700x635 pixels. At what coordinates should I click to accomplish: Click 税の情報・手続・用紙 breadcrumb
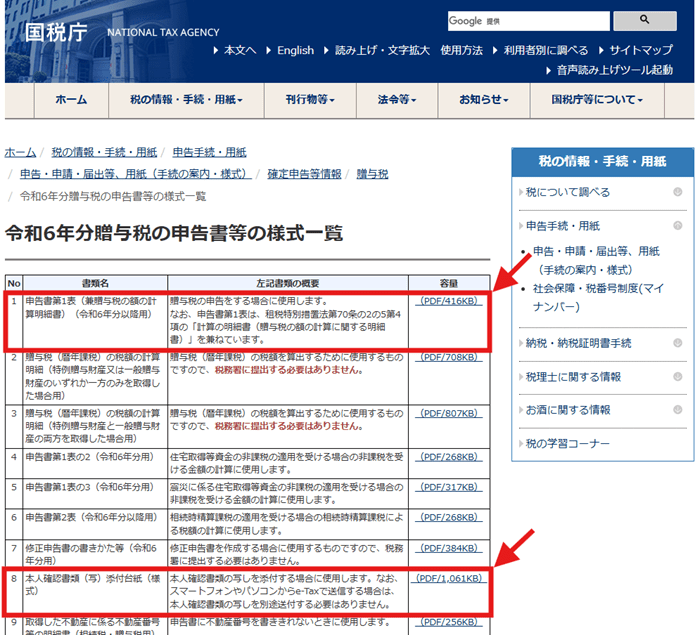tap(104, 152)
